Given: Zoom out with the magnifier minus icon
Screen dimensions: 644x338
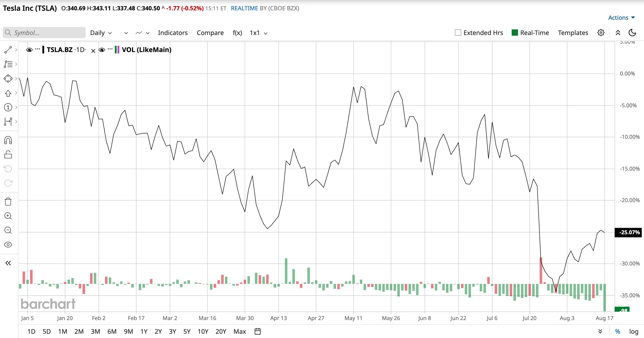Looking at the screenshot, I should [x=8, y=230].
